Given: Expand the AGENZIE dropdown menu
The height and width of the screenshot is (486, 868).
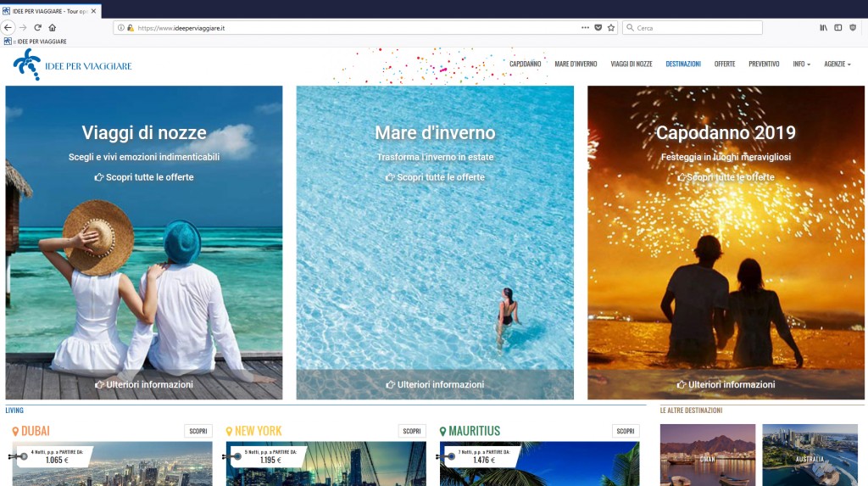Looking at the screenshot, I should click(837, 64).
